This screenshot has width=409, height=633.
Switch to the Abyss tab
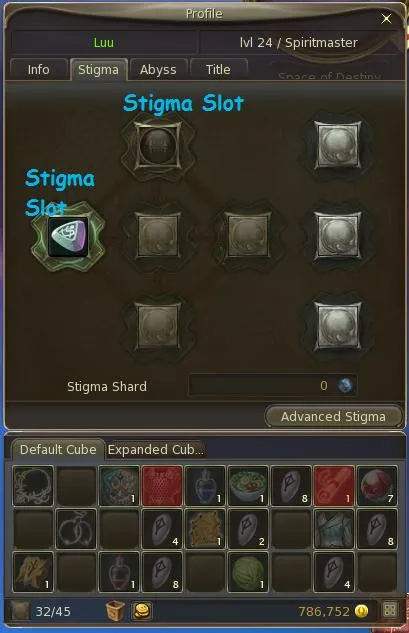tap(158, 69)
